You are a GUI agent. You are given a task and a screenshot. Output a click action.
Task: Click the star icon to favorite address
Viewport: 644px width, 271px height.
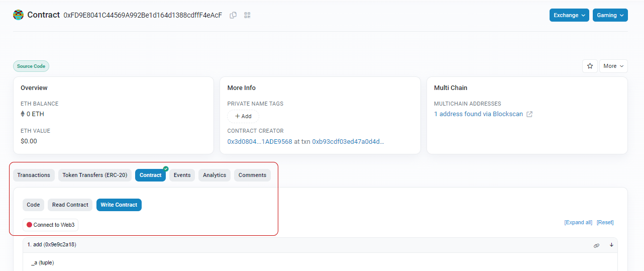590,66
